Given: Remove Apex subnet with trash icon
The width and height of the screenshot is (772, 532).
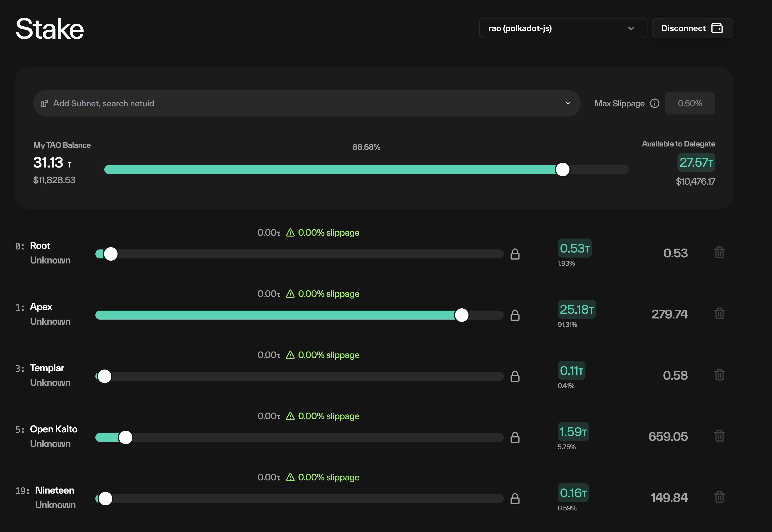Looking at the screenshot, I should 719,313.
